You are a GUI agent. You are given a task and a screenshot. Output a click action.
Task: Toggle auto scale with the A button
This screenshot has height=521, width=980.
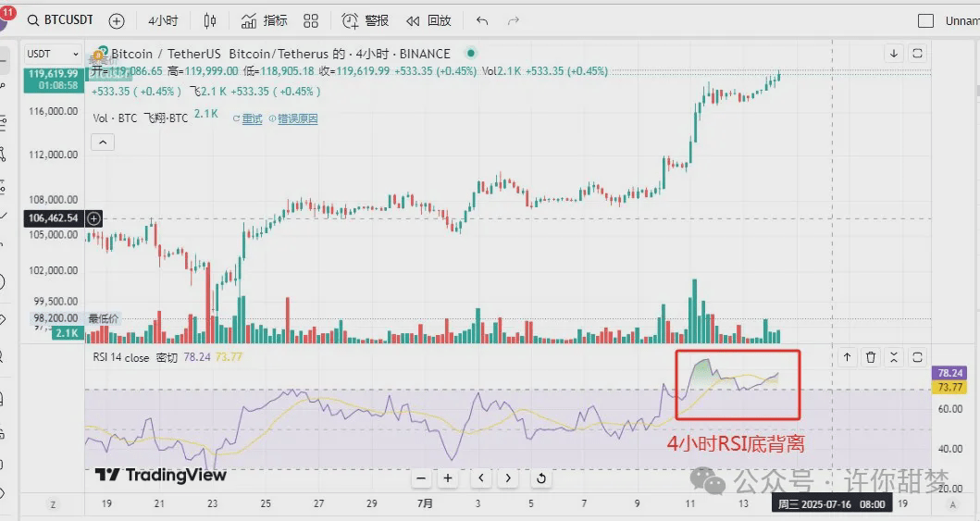coord(953,504)
